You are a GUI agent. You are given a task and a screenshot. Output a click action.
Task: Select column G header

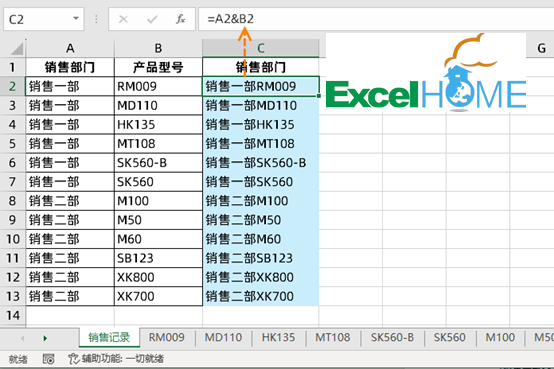coord(541,48)
